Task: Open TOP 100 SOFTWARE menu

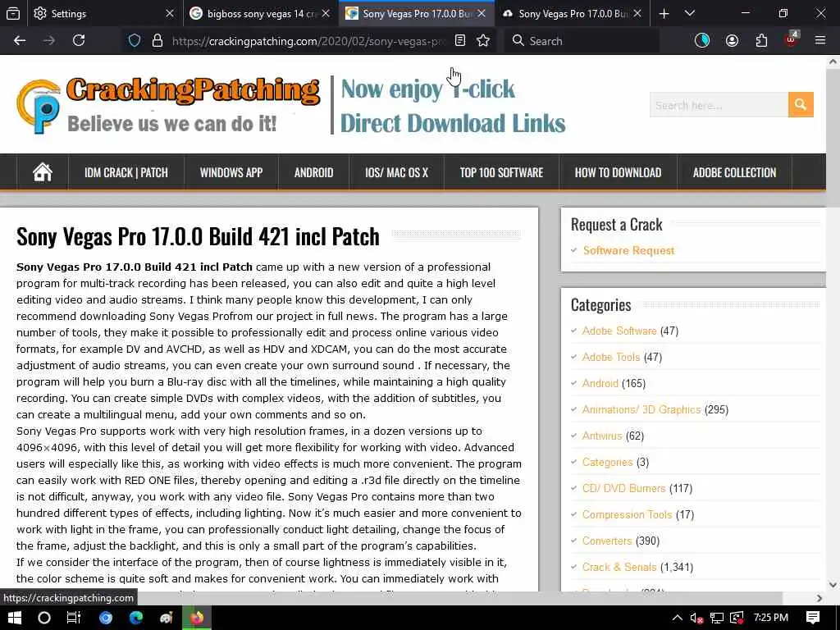Action: tap(501, 172)
